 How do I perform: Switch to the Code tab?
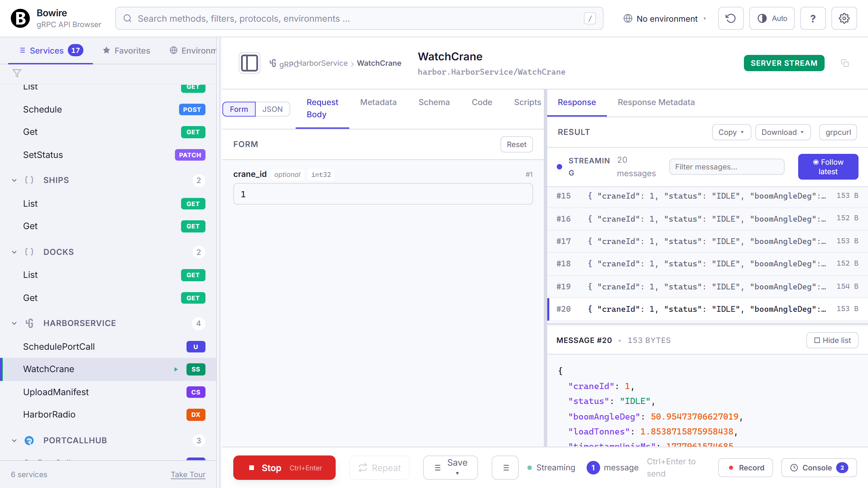point(482,102)
